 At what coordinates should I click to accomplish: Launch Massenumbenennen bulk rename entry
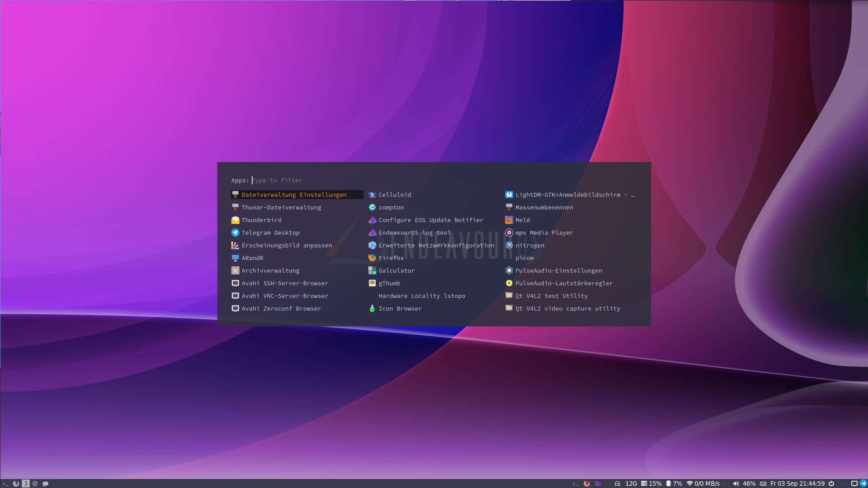tap(571, 207)
